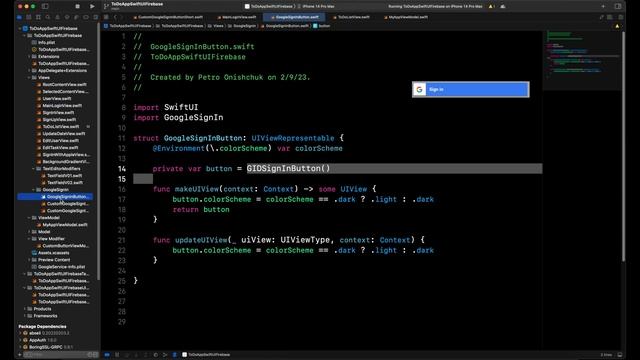This screenshot has width=640, height=360.
Task: Open the Project navigator folder icon
Action: point(19,17)
